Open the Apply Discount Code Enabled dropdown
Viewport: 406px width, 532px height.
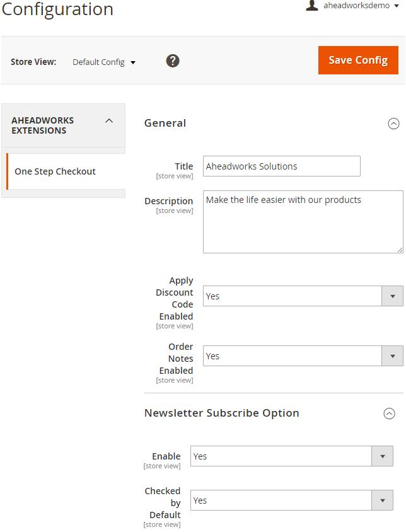tap(303, 296)
